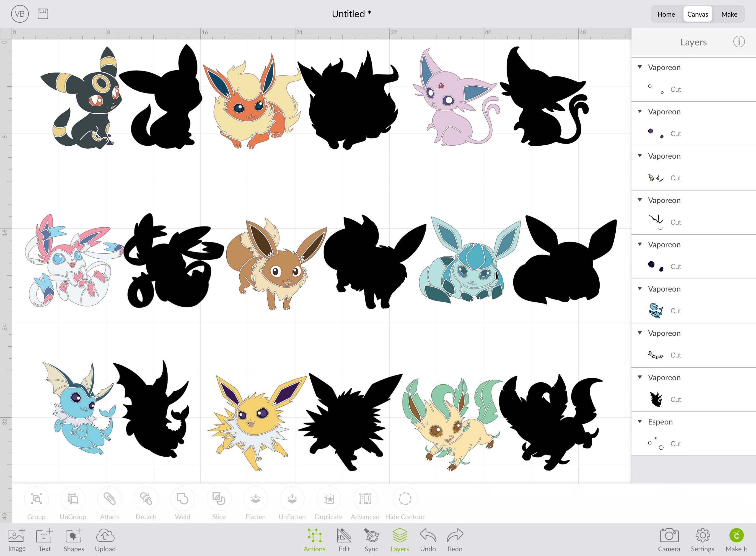The height and width of the screenshot is (556, 756).
Task: Click the Upload cloud icon
Action: pos(105,539)
